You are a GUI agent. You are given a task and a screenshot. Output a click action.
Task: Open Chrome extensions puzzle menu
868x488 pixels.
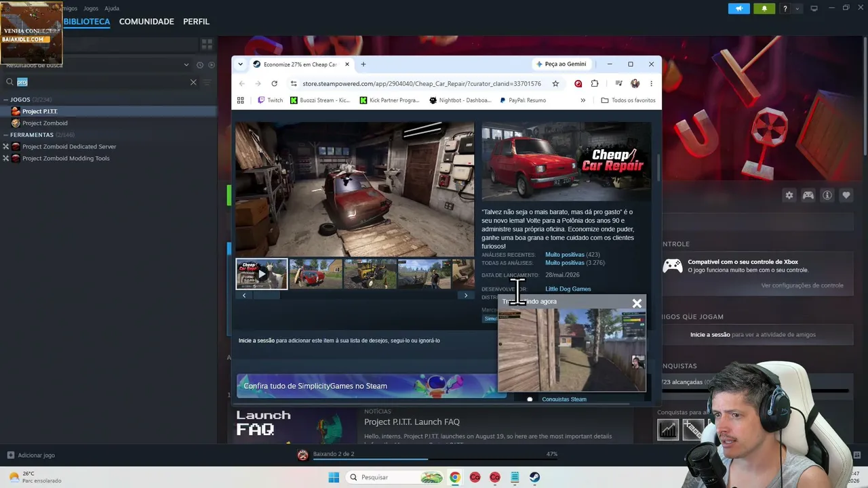click(x=595, y=83)
